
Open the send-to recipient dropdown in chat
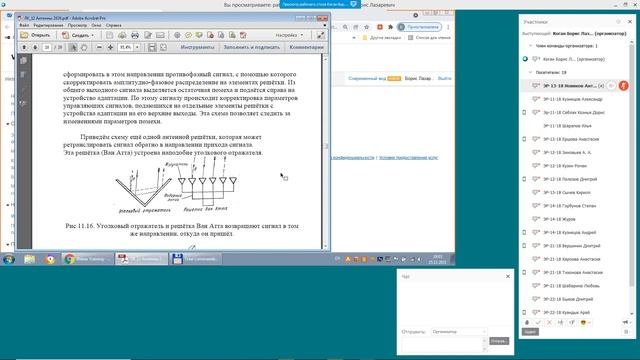click(459, 332)
